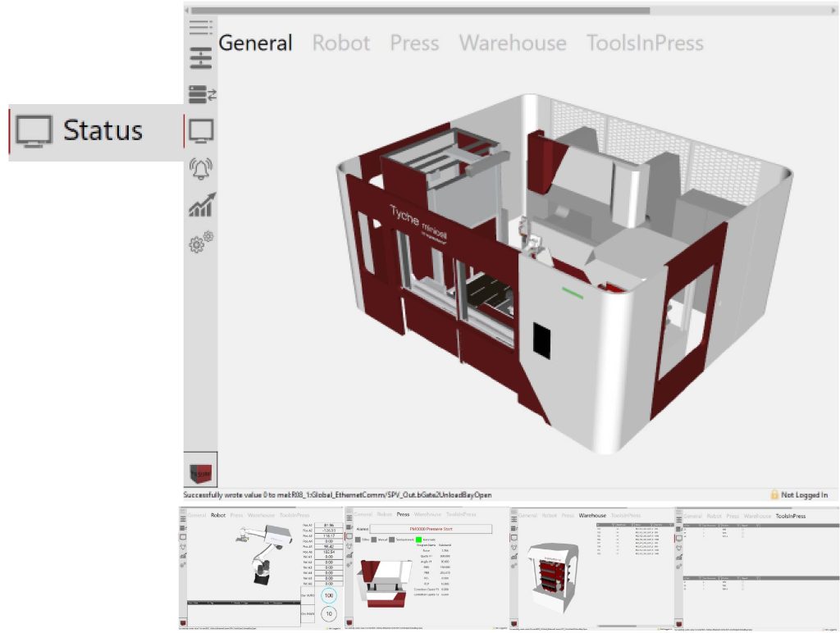Select the Status monitor icon in the sidebar
The image size is (840, 633).
tap(201, 130)
